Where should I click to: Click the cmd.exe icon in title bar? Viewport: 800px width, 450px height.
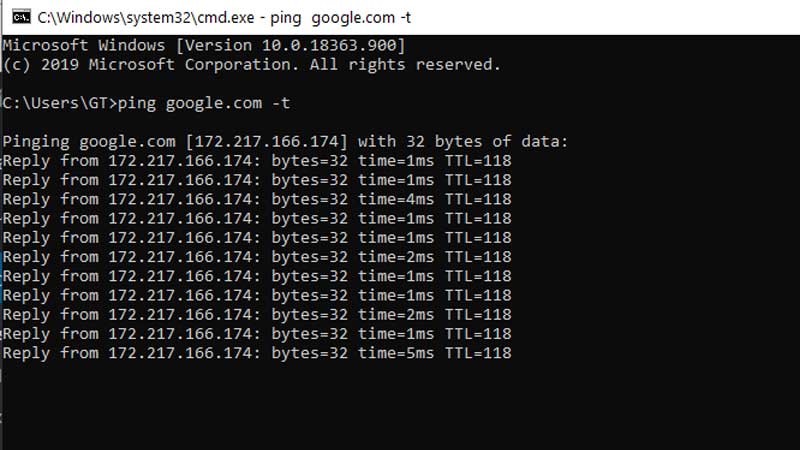[17, 17]
